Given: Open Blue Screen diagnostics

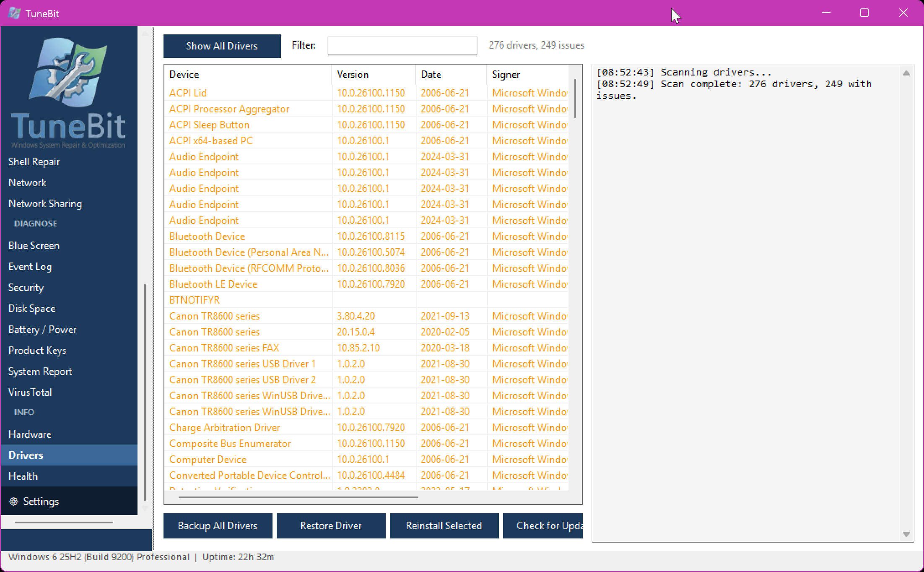Looking at the screenshot, I should click(69, 245).
